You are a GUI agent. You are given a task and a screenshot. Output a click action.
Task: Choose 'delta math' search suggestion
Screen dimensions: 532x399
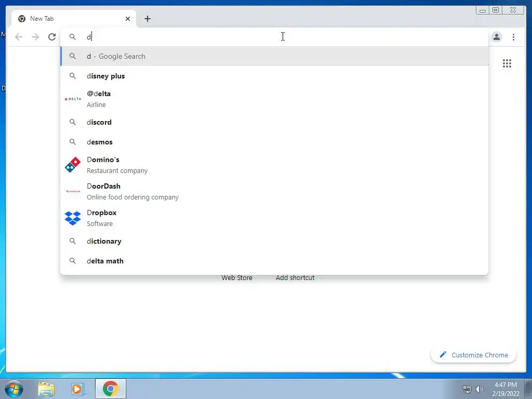pos(274,261)
